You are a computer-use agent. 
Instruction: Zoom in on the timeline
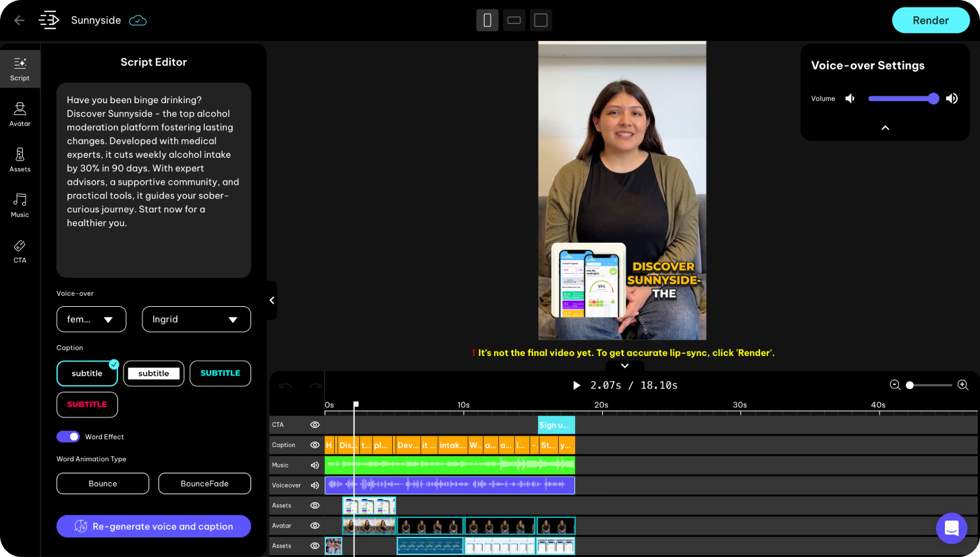963,385
